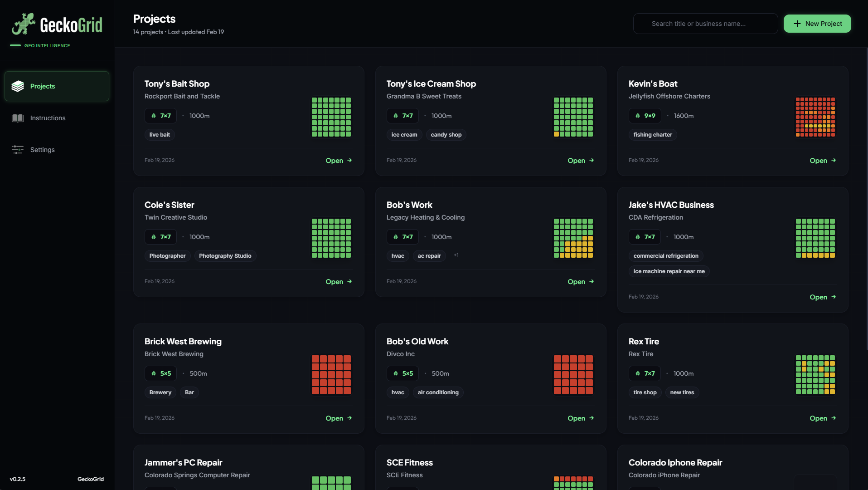Toggle the 'live bait' tag on Tony's Bait Shop
Screen dimensions: 868x490
pyautogui.click(x=159, y=135)
